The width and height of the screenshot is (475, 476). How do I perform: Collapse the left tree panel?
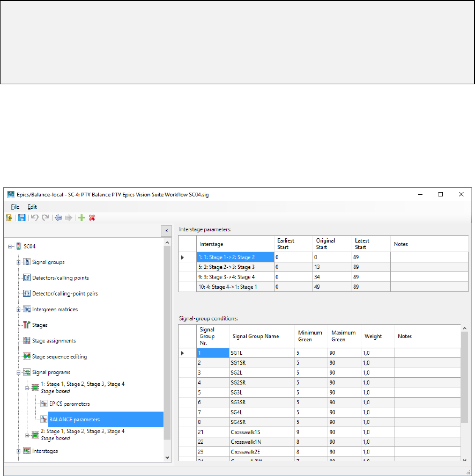[x=166, y=230]
